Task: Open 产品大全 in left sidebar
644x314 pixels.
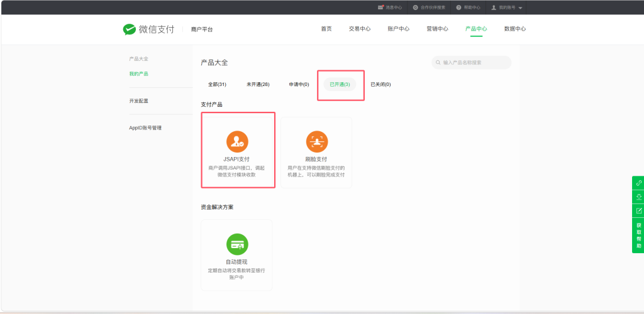Action: (139, 59)
